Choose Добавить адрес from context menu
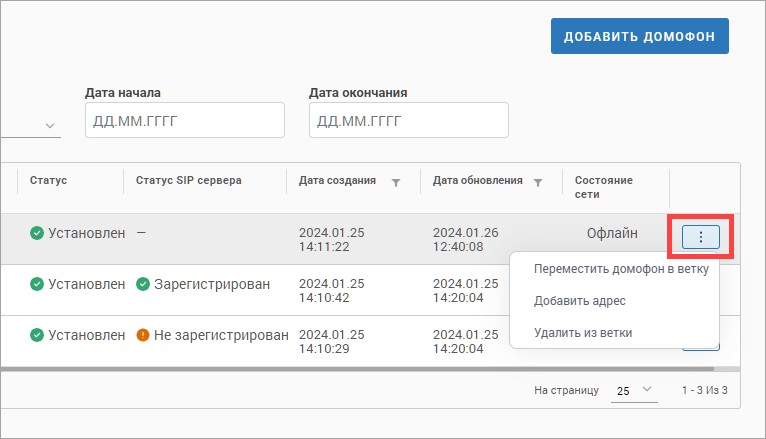766x439 pixels. pyautogui.click(x=580, y=300)
